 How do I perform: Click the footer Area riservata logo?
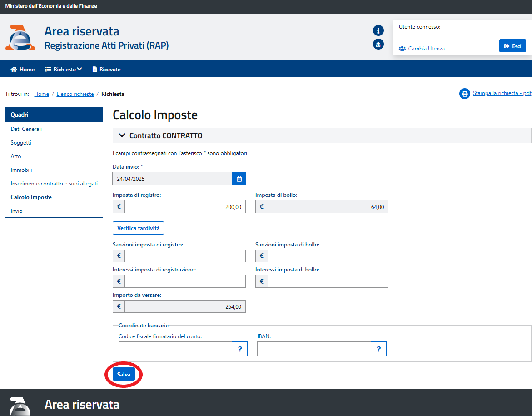tap(20, 406)
